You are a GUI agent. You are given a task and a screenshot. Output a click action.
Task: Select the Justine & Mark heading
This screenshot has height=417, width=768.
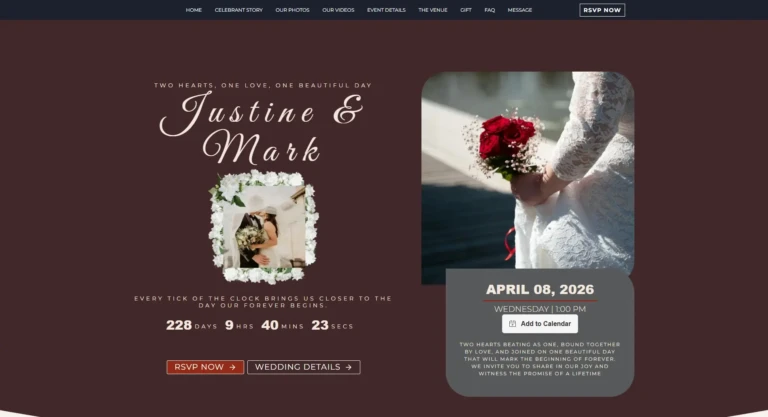[262, 128]
